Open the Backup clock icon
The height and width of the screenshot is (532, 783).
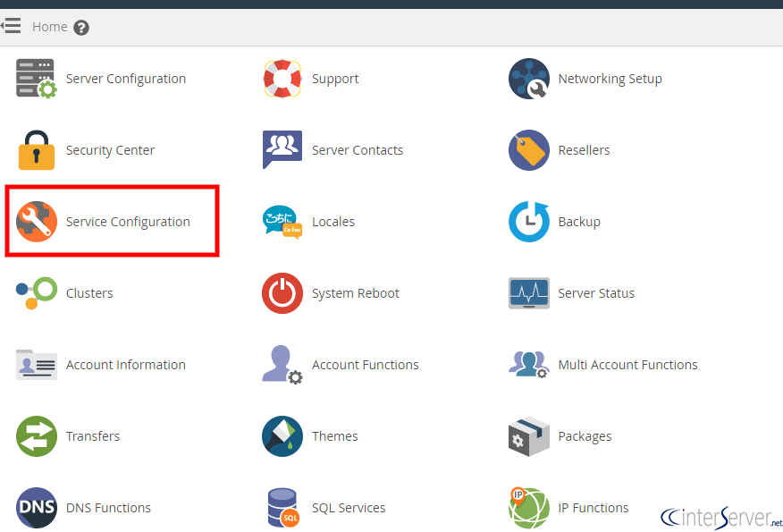tap(529, 221)
